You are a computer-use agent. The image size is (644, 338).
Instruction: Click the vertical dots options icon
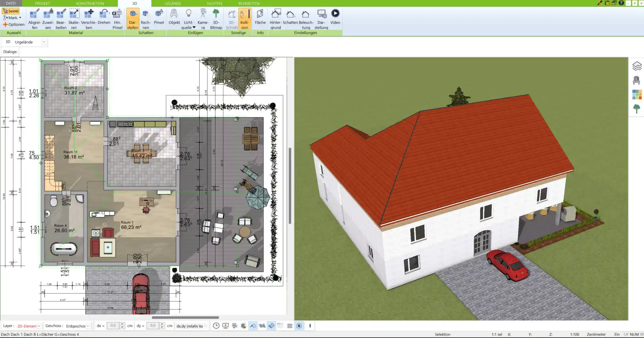[310, 326]
